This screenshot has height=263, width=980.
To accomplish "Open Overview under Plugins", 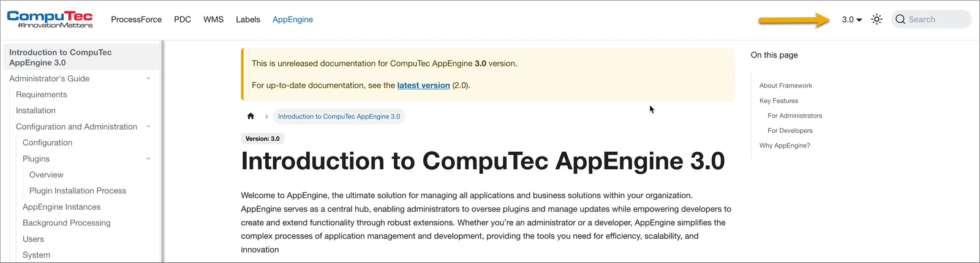I will [x=47, y=175].
